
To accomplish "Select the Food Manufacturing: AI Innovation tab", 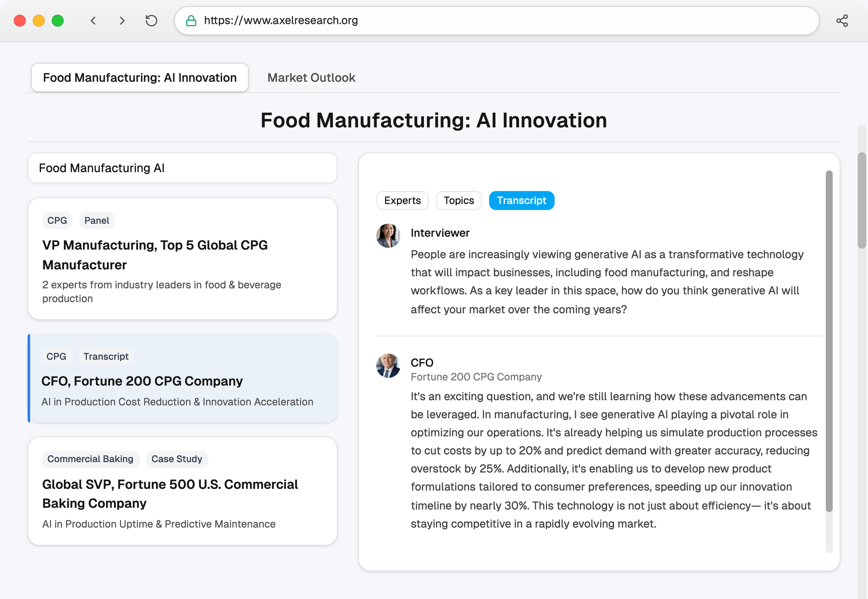I will pos(139,78).
